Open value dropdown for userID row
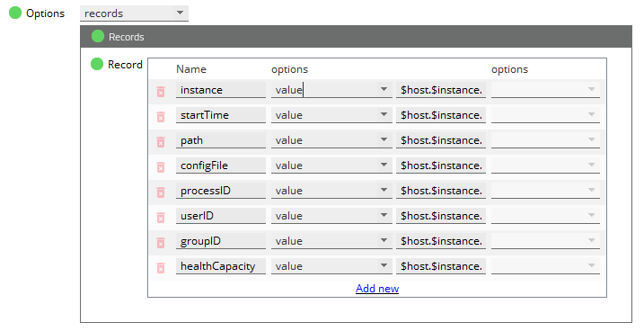The width and height of the screenshot is (644, 331). (x=331, y=216)
